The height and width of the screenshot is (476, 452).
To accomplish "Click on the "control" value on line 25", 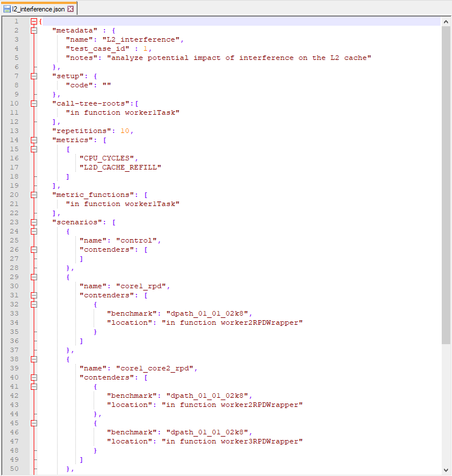I will click(136, 240).
